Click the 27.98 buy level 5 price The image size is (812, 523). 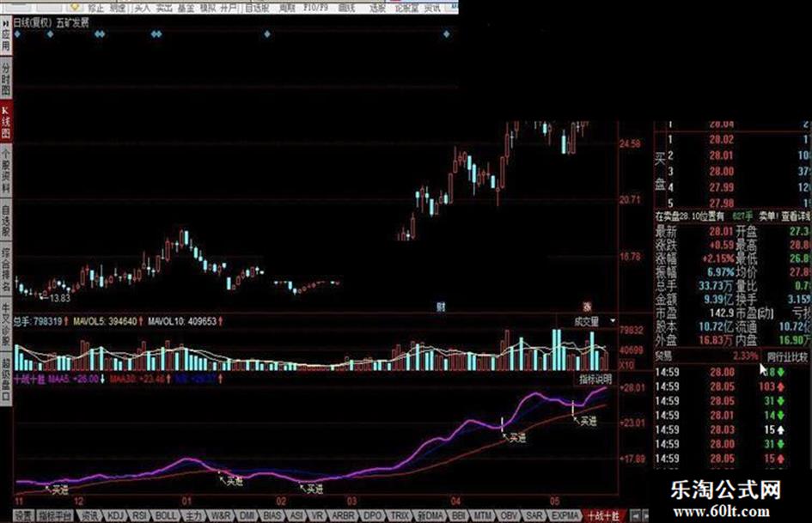[722, 203]
